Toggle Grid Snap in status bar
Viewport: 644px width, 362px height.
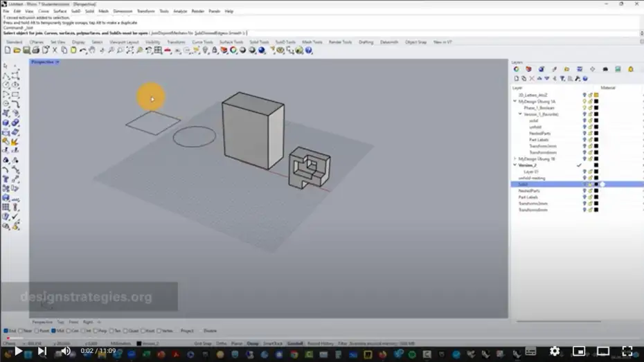(x=203, y=343)
